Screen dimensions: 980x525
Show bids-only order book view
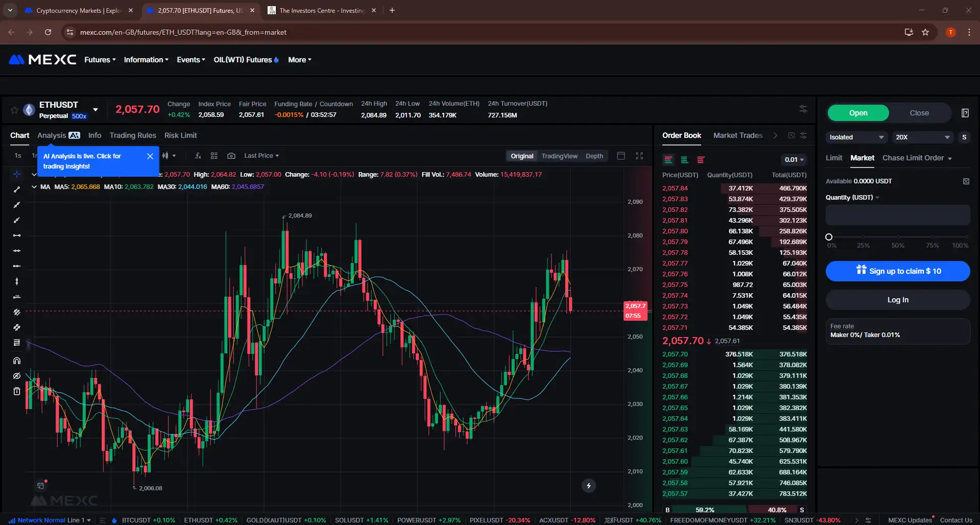tap(684, 160)
